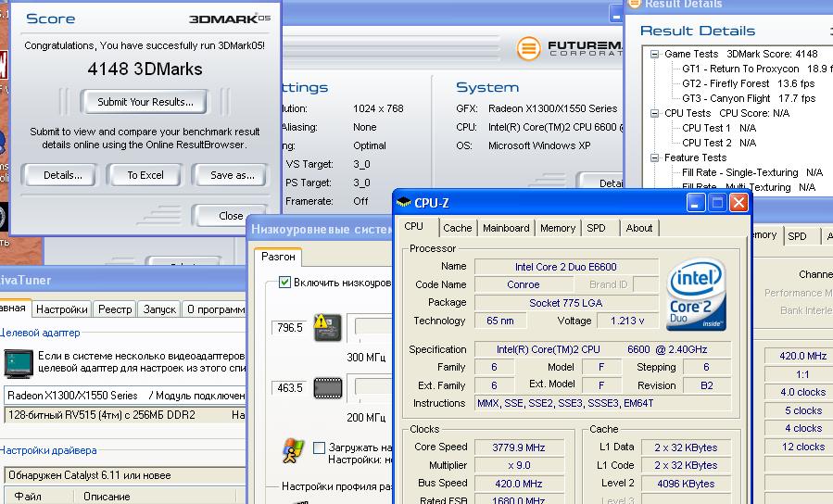
Task: Select CPU Test 1 result row
Action: [719, 128]
